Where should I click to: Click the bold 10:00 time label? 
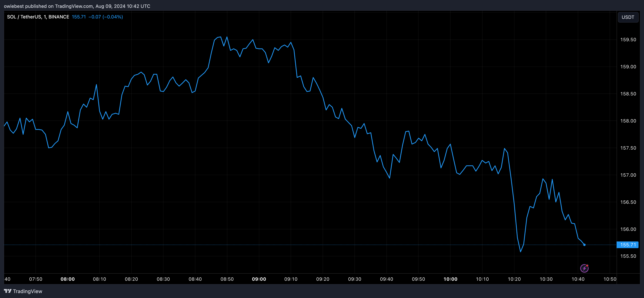[451, 279]
